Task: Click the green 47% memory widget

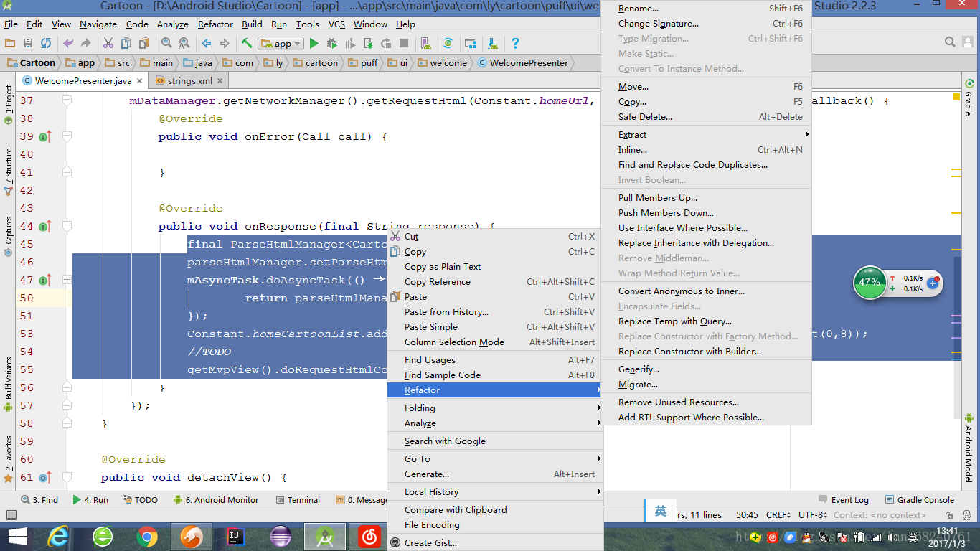Action: [870, 283]
